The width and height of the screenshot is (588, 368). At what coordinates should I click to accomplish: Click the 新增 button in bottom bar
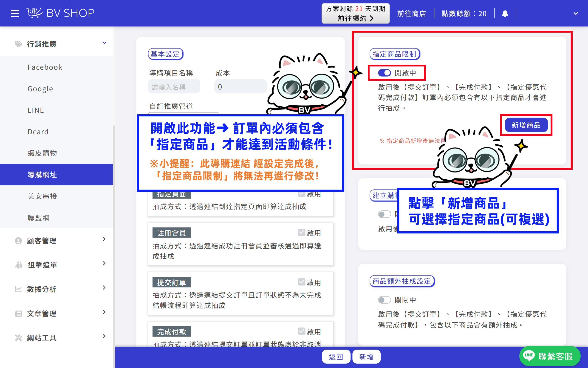(x=366, y=357)
